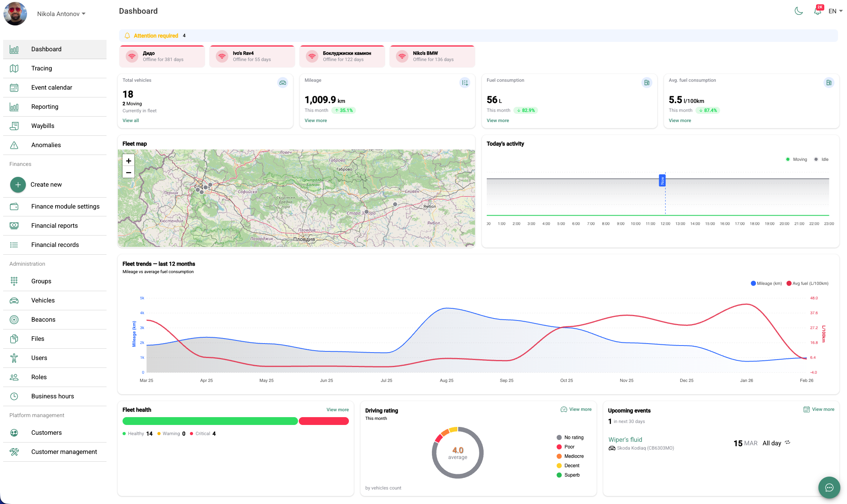Expand the Attention required banner

(156, 35)
